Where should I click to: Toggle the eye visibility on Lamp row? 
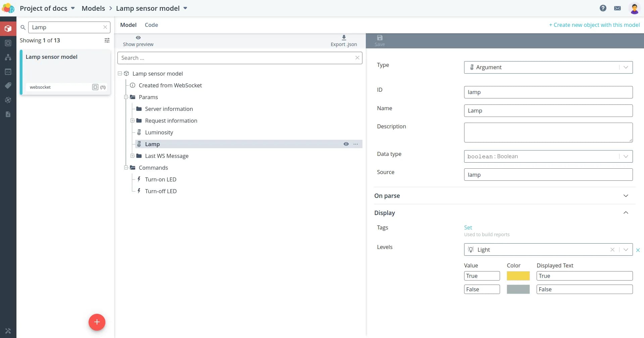346,144
